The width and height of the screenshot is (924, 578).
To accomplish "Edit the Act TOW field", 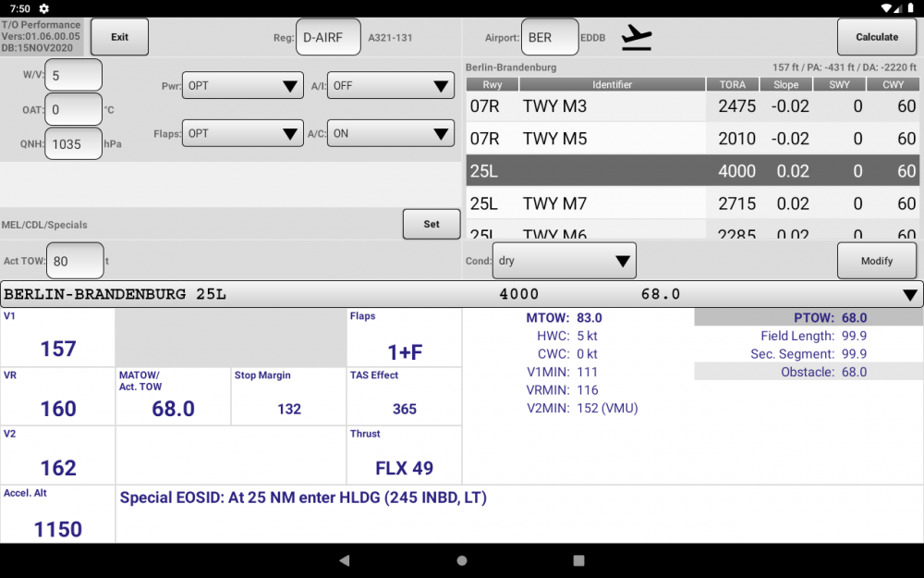I will pos(75,261).
